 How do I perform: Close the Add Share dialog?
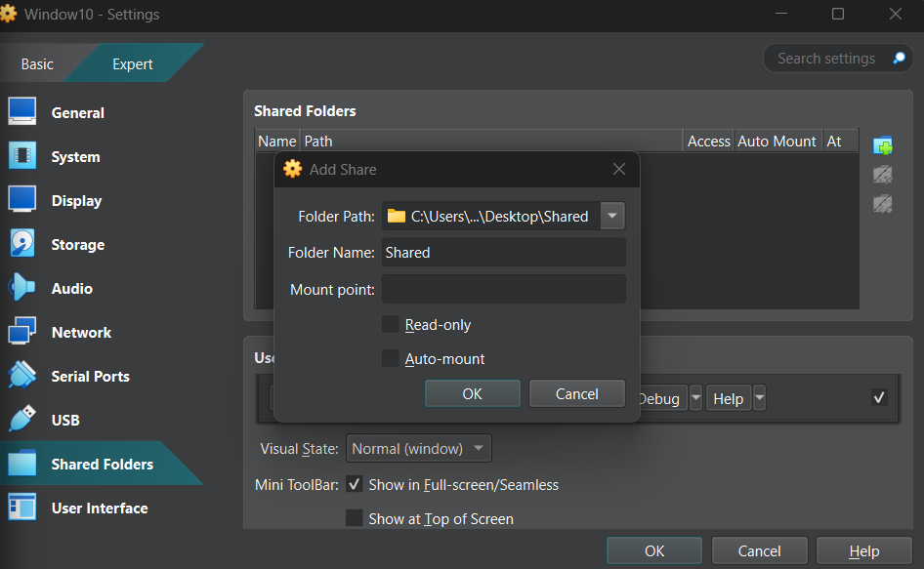[x=618, y=169]
